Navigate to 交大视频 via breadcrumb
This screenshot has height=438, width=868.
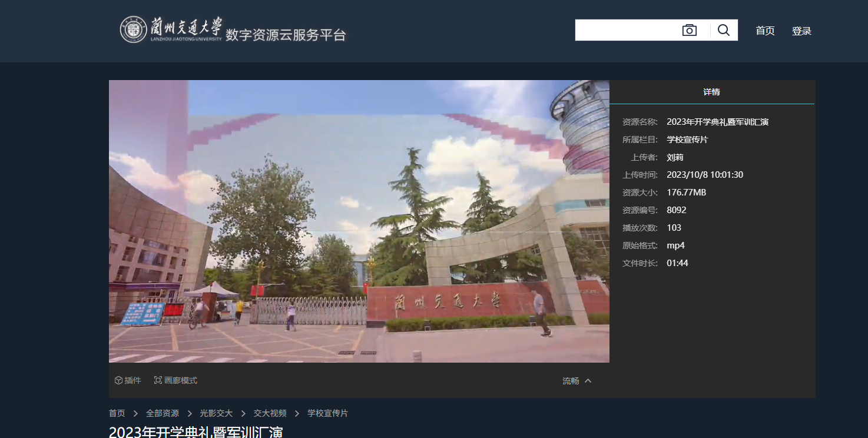(x=269, y=413)
